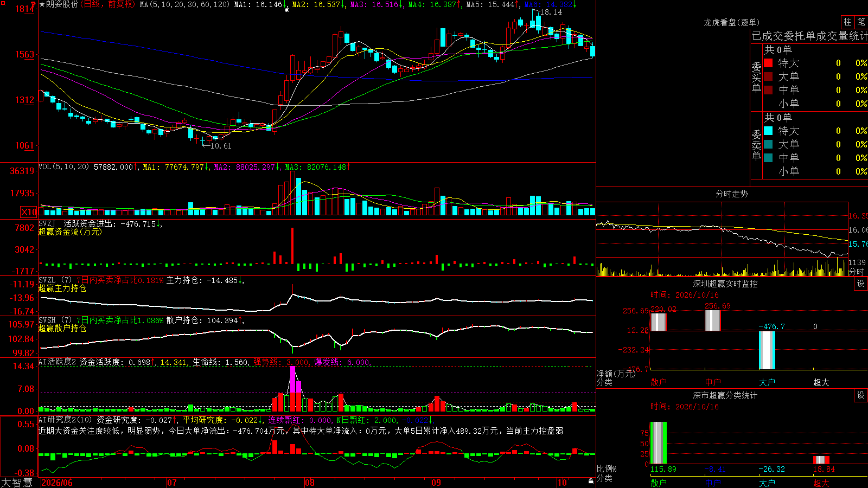Toggle the 分时 label beside intraday volume
Viewport: 868px width, 488px height.
[857, 272]
